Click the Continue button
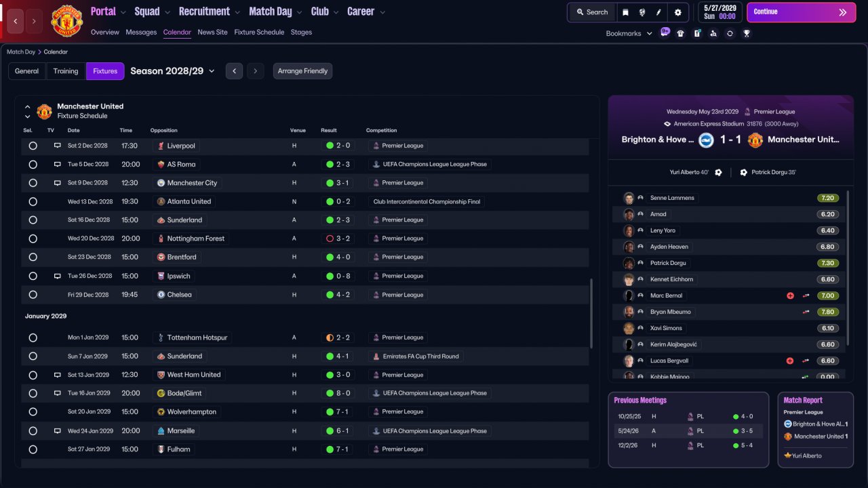This screenshot has width=868, height=488. (x=802, y=12)
